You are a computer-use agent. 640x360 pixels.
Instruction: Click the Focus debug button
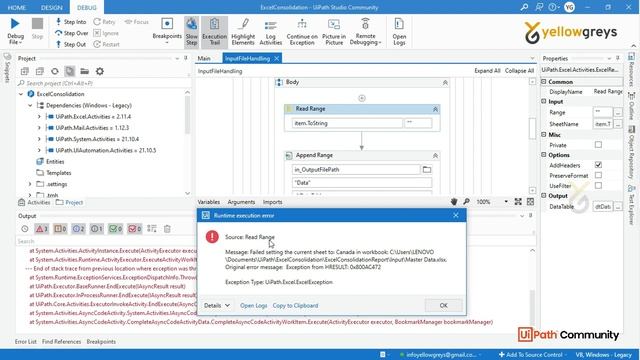137,22
